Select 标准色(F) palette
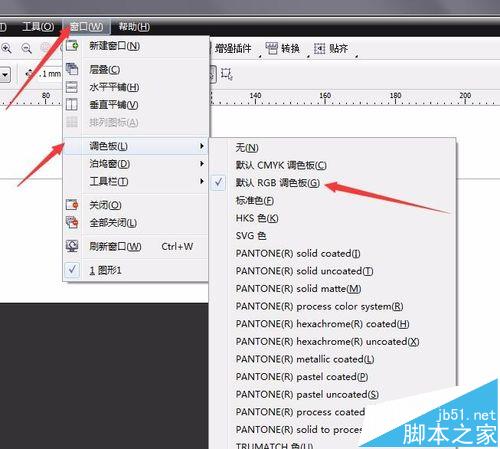500x449 pixels. click(x=255, y=201)
